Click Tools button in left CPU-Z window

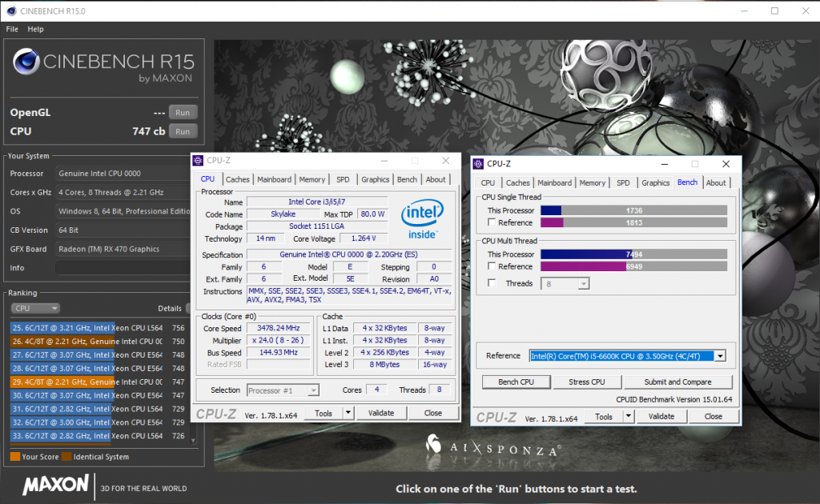pyautogui.click(x=324, y=413)
